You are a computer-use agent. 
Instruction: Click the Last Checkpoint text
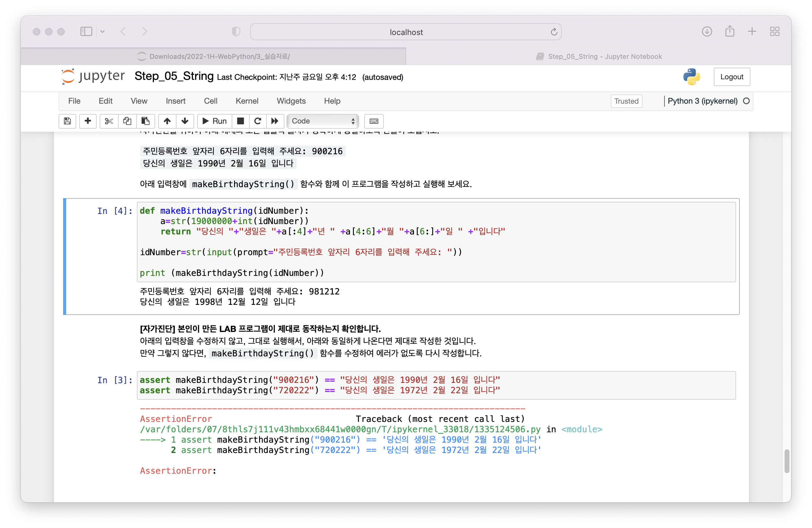[287, 77]
